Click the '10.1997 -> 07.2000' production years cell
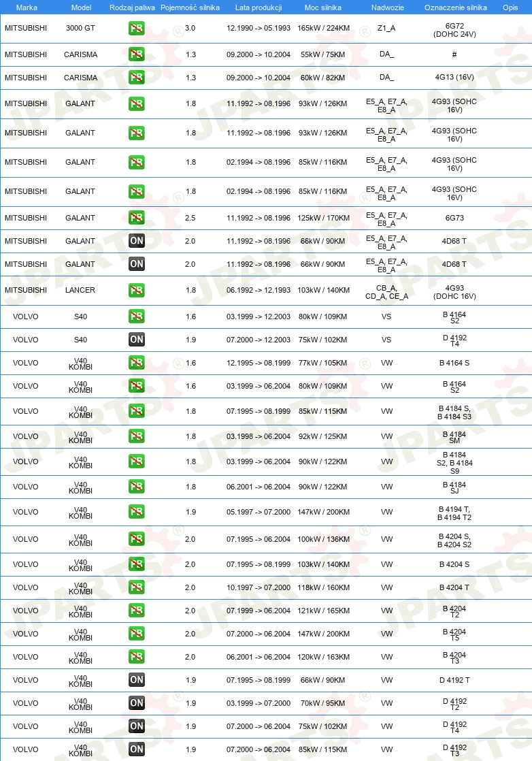 [259, 587]
